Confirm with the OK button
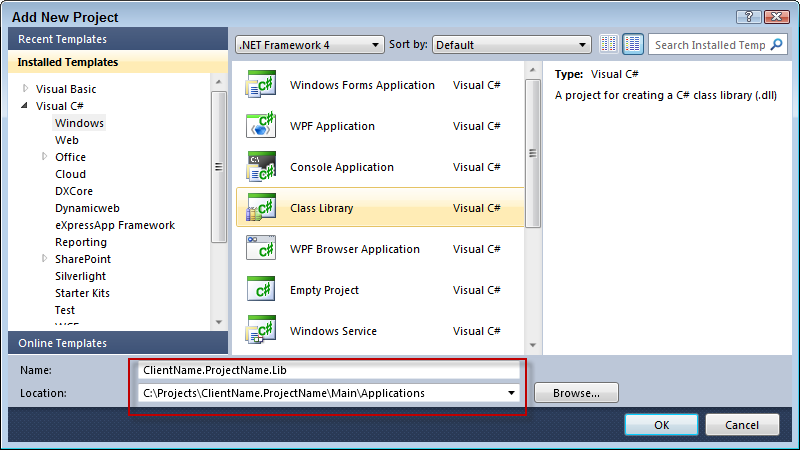800x450 pixels. (661, 425)
